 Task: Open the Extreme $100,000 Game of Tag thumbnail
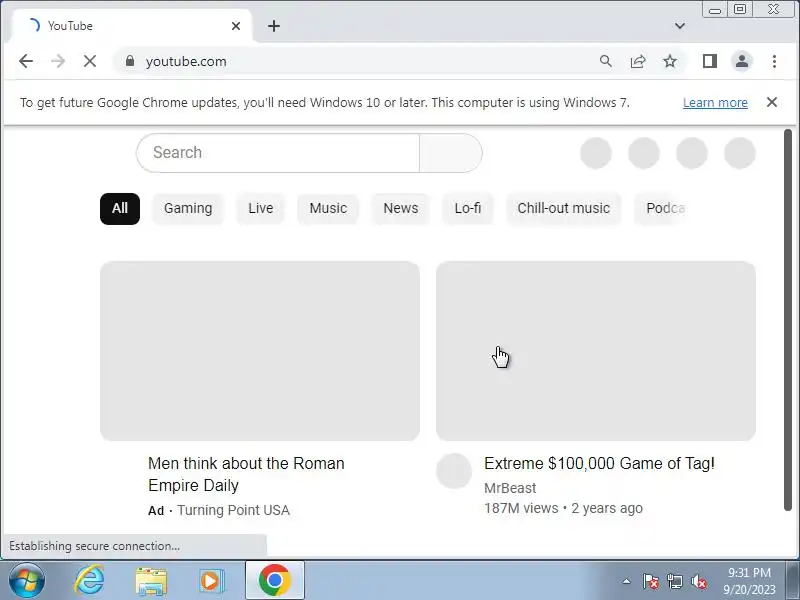click(595, 351)
